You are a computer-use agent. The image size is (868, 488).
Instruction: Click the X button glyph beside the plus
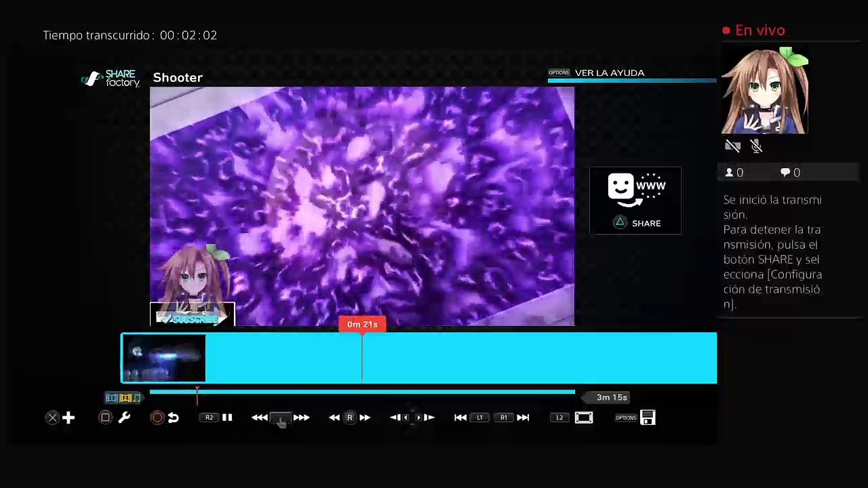tap(52, 418)
